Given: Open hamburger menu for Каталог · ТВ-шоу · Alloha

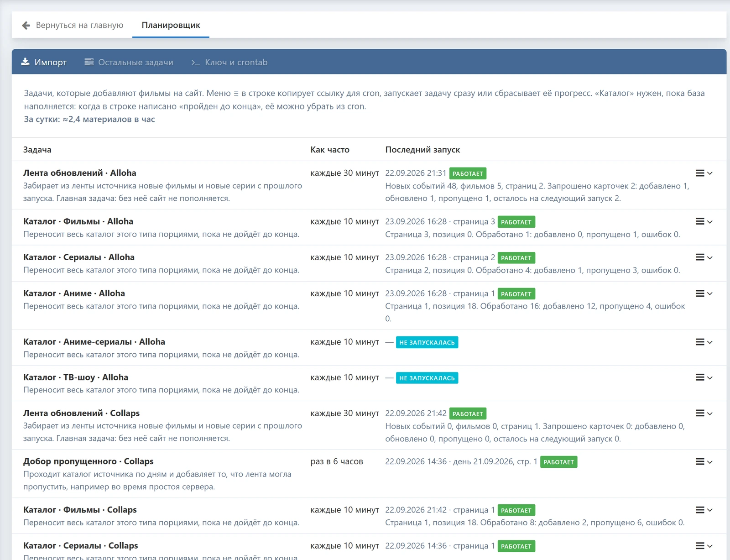Looking at the screenshot, I should tap(704, 377).
